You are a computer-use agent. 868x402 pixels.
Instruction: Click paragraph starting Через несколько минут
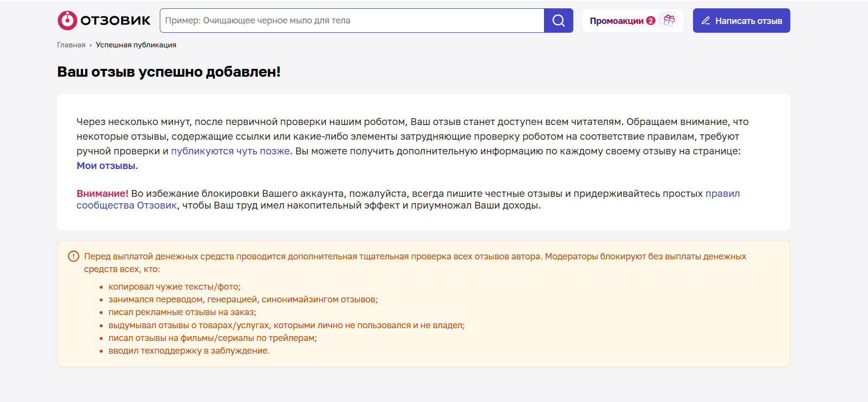pos(412,144)
